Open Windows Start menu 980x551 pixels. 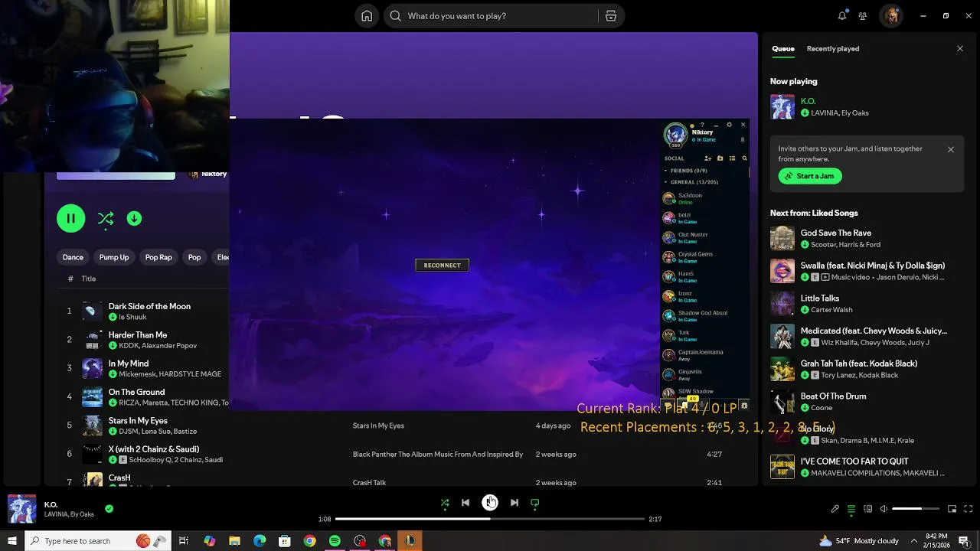coord(11,541)
